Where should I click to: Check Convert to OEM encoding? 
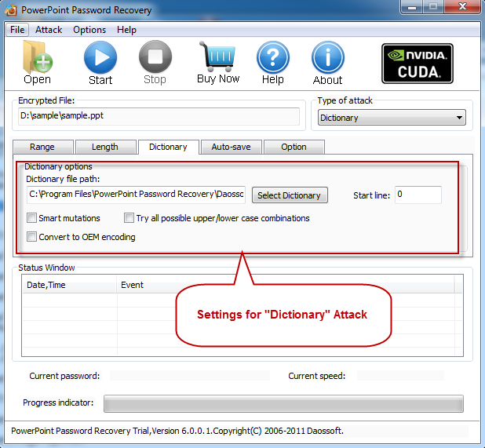click(x=31, y=237)
